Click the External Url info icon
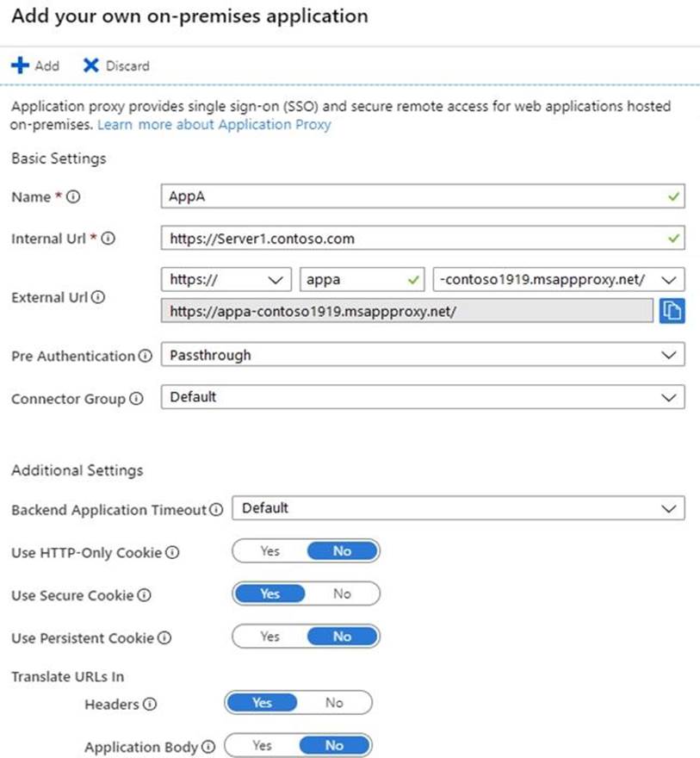Viewport: 700px width, 758px height. pyautogui.click(x=98, y=297)
